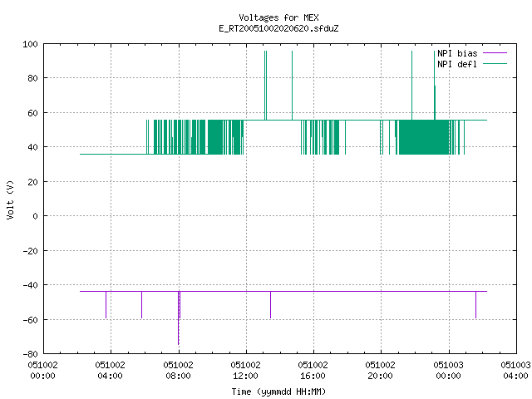This screenshot has width=532, height=399.
Task: Click the y-axis tick label -80
Action: tap(30, 354)
